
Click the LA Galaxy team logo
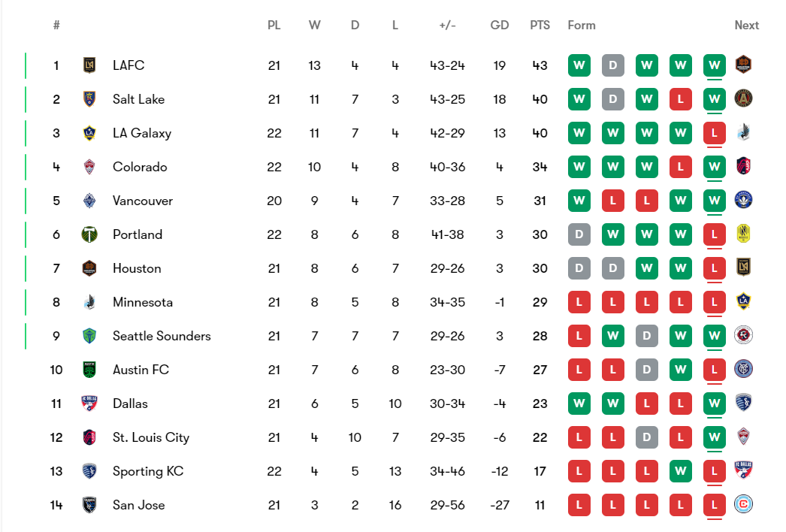(x=89, y=133)
